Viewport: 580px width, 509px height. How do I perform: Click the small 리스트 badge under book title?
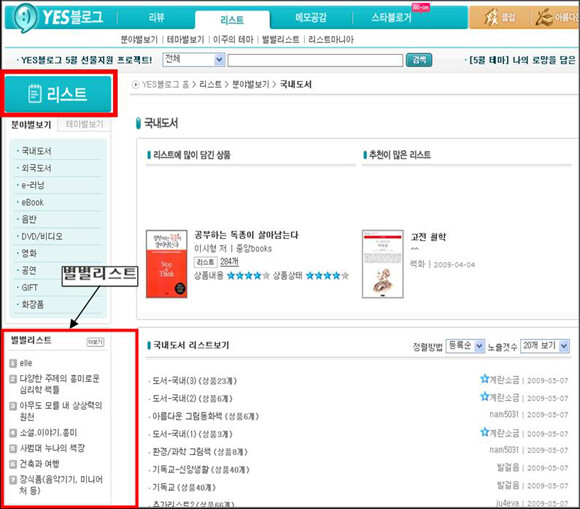coord(205,262)
